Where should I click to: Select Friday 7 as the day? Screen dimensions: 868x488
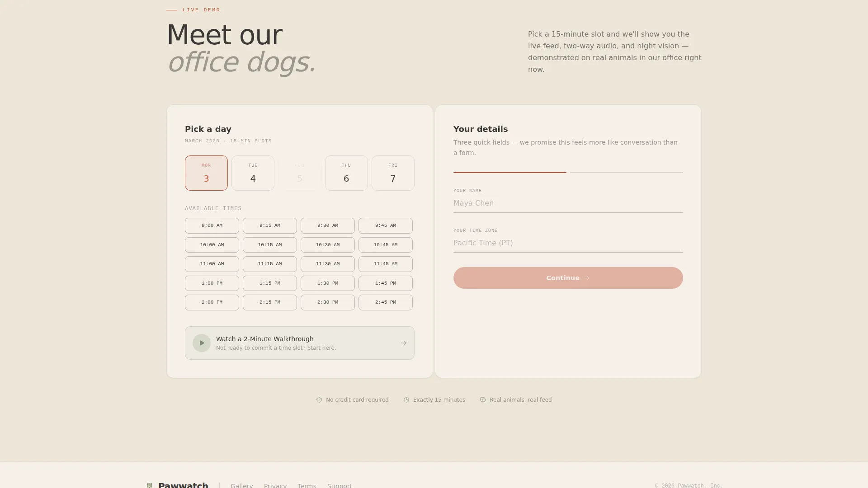click(x=393, y=173)
